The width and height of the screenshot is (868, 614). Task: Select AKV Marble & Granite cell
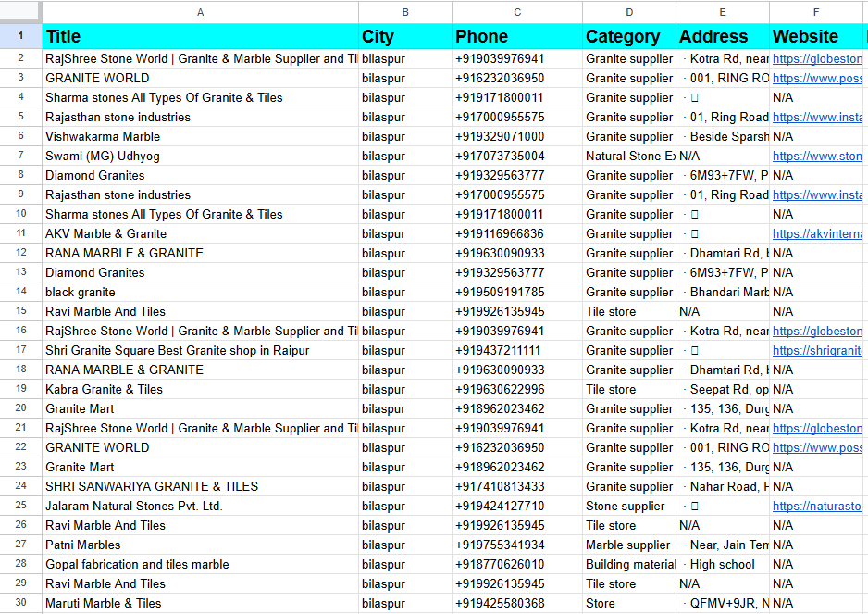click(x=201, y=234)
